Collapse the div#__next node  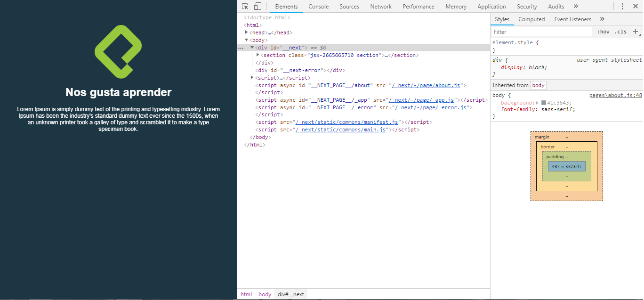pos(252,48)
